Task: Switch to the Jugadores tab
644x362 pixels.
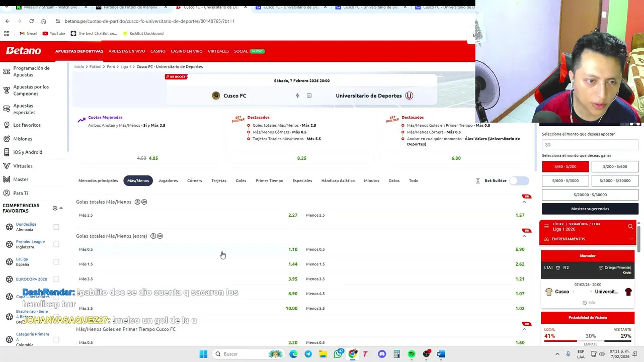Action: 168,180
